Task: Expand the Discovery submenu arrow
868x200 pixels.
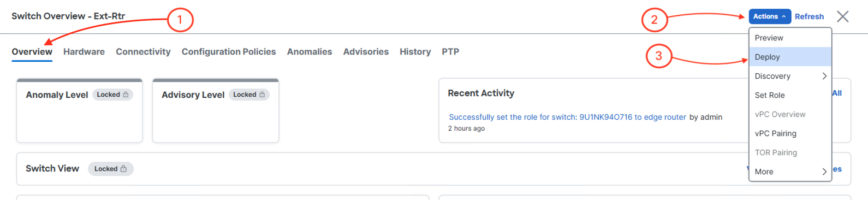Action: tap(824, 76)
